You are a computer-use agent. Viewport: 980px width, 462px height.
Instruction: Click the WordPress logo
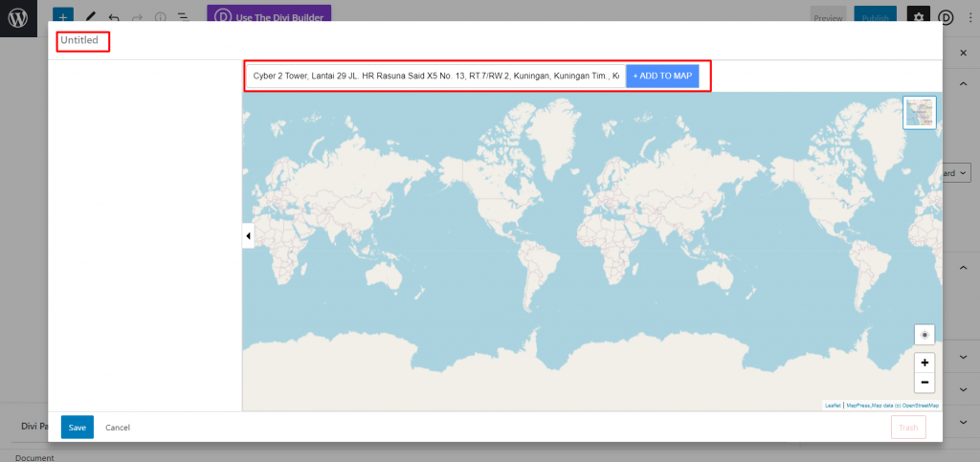pos(18,18)
